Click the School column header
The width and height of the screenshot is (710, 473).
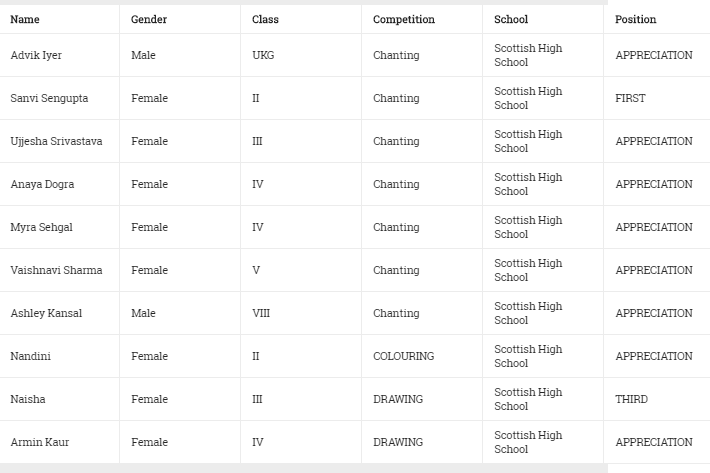[x=511, y=19]
